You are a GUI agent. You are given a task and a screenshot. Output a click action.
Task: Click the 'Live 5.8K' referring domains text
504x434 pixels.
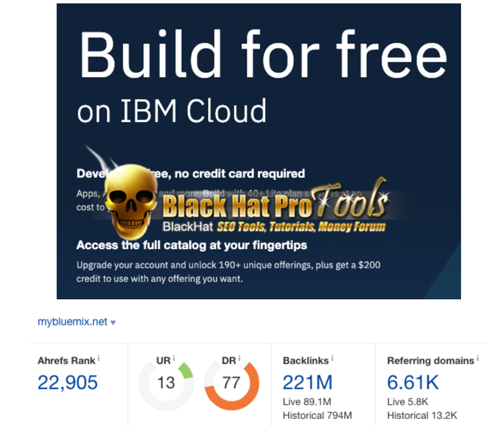point(408,401)
